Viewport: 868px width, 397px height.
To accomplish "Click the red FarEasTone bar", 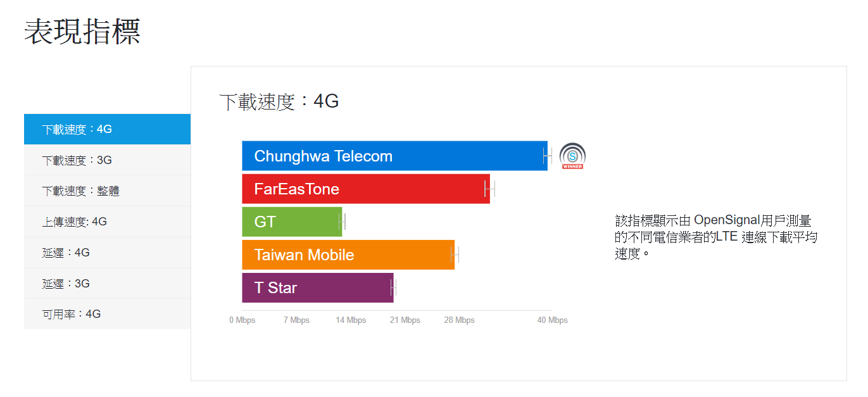I will [x=365, y=189].
